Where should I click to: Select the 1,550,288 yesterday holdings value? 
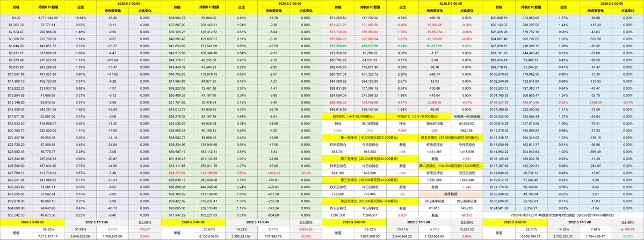point(435,179)
